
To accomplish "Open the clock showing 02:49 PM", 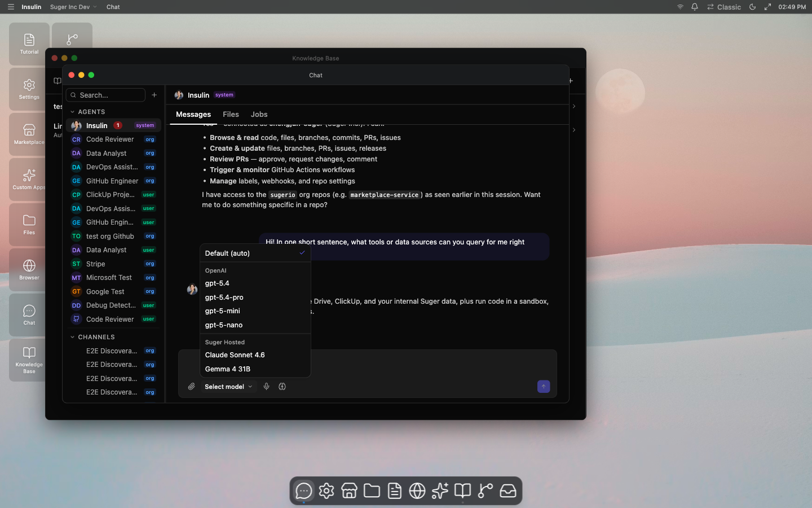I will [x=792, y=7].
